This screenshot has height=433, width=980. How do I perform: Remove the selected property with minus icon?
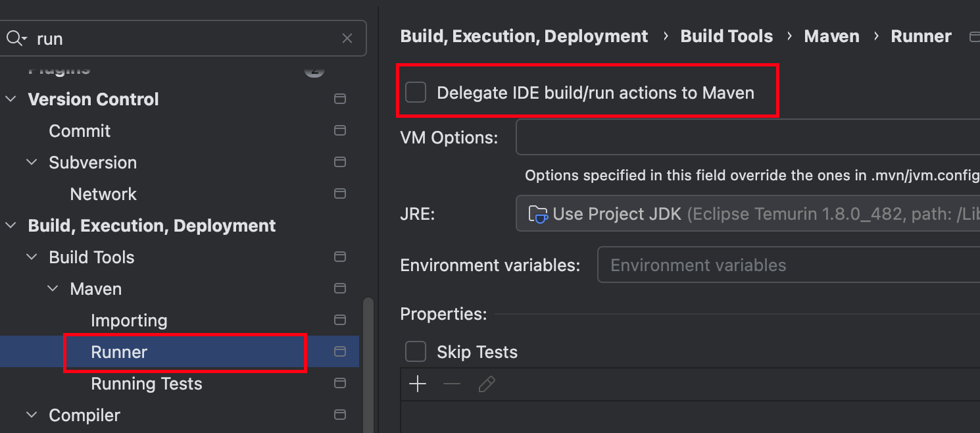452,384
